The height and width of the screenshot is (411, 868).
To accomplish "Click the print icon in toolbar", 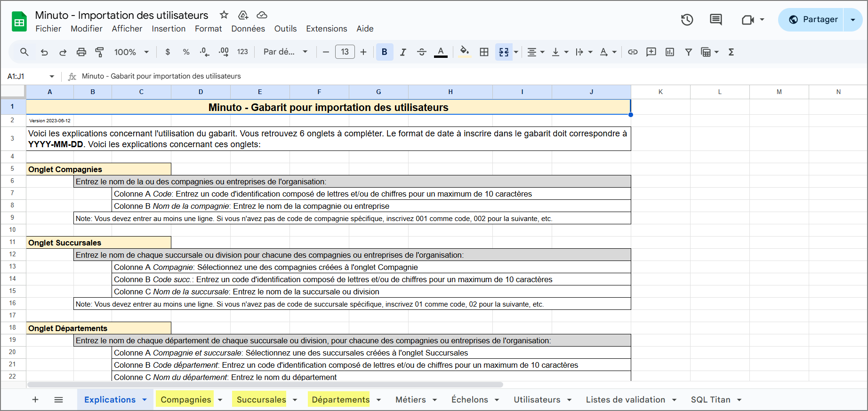I will point(81,52).
